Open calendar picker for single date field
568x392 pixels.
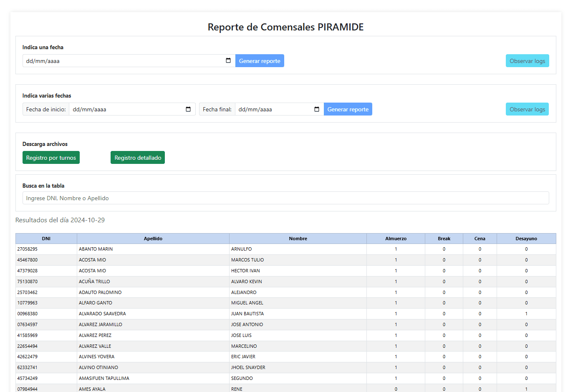pos(228,61)
